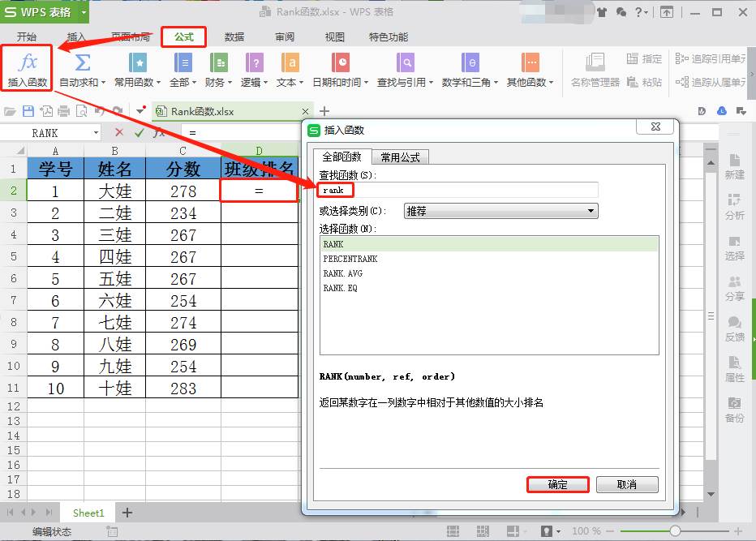
Task: Open Other Functions (其他函数) icon
Action: point(530,62)
